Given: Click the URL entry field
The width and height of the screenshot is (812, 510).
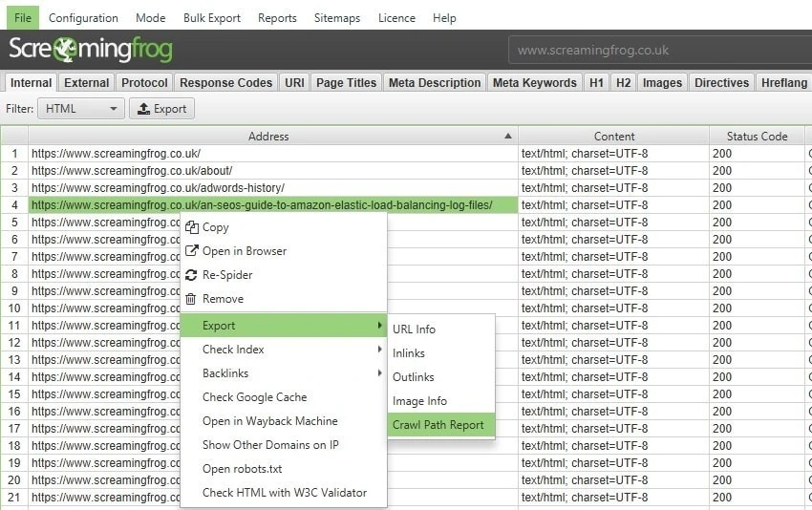Looking at the screenshot, I should [x=659, y=51].
